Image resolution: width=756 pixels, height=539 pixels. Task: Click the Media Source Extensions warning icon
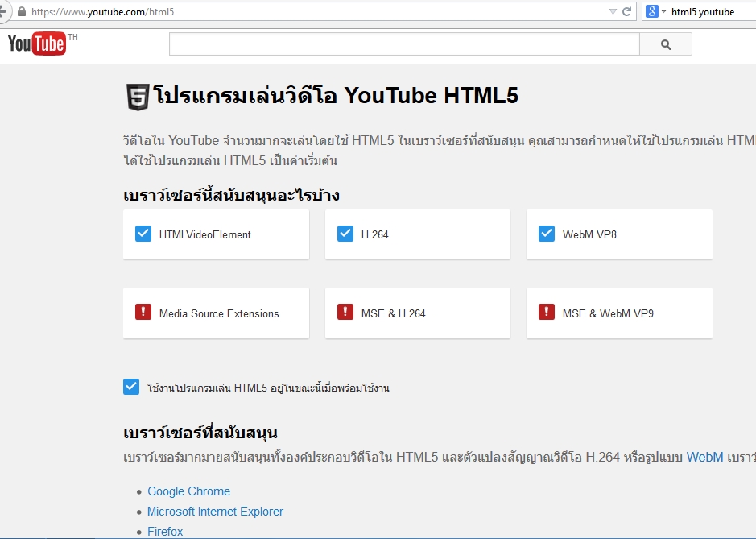click(143, 313)
